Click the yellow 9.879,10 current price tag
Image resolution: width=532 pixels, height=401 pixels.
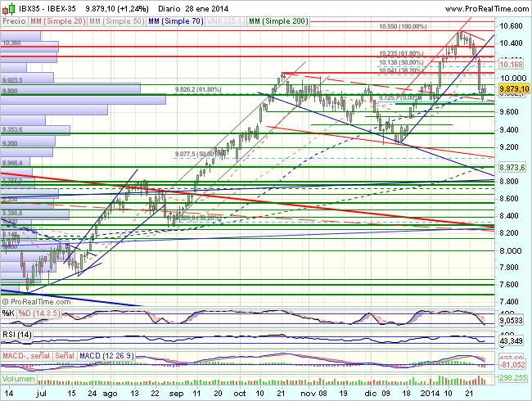tap(514, 89)
